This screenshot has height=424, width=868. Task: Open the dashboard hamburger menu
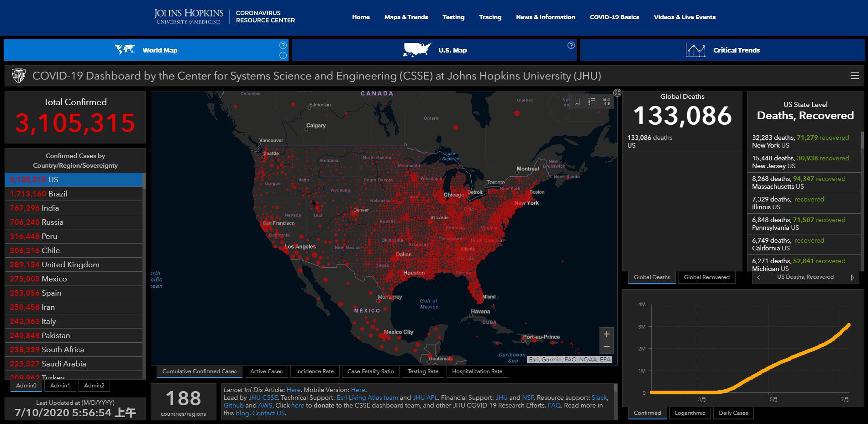(x=854, y=76)
